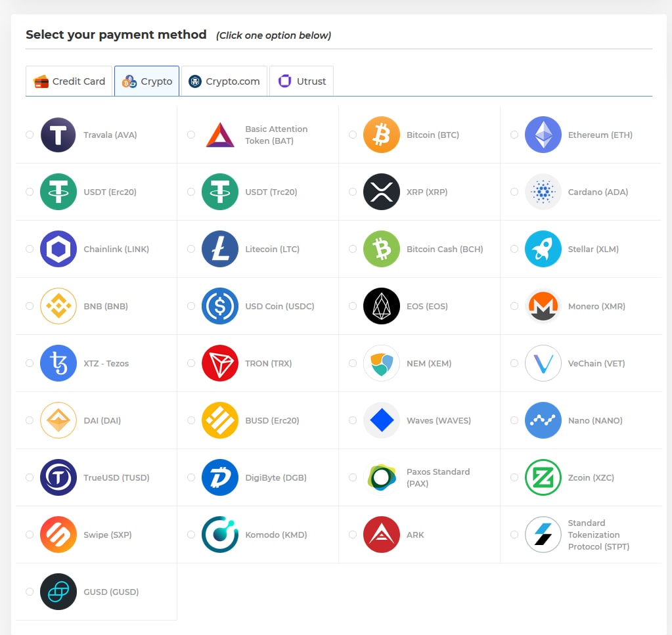672x635 pixels.
Task: Click the "Chainlink (LINK)" label
Action: coord(116,249)
